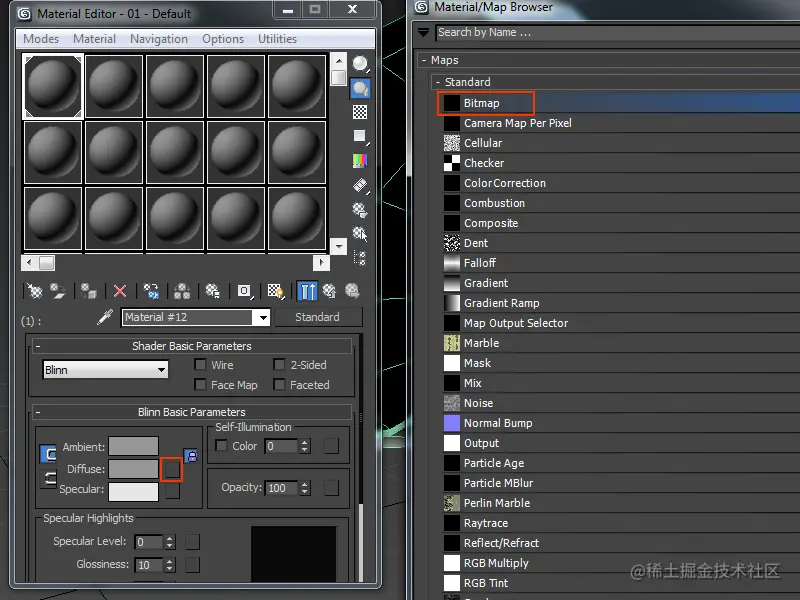Collapse the Blinn Basic Parameters rollout
This screenshot has width=800, height=600.
pos(192,412)
